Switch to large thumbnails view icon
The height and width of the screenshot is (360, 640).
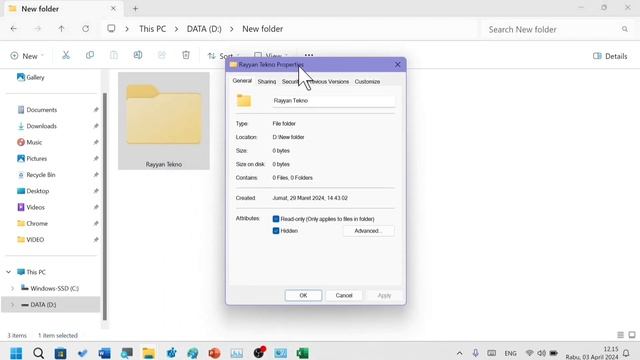pyautogui.click(x=632, y=335)
